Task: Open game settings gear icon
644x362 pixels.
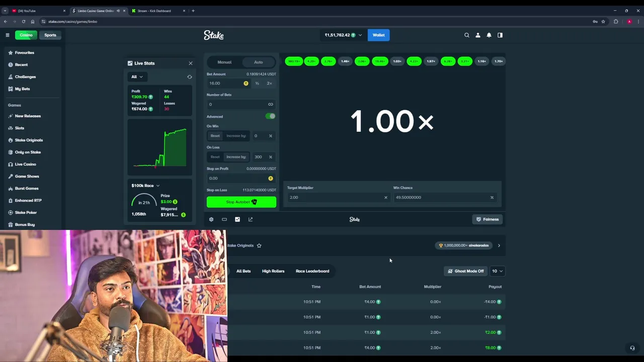Action: tap(211, 219)
